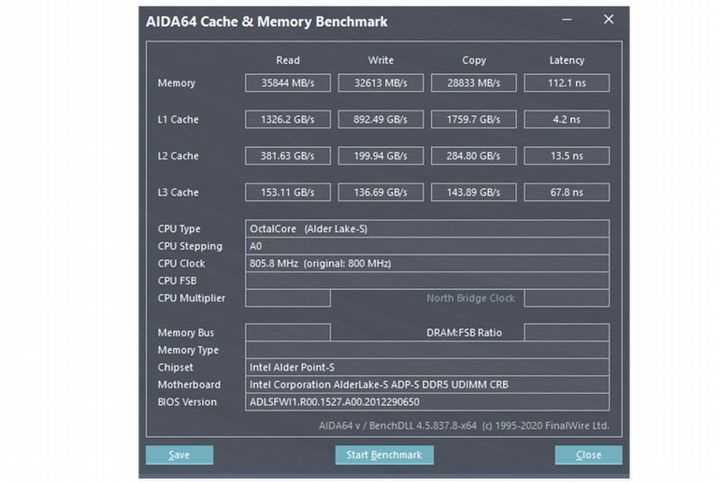Click the Memory Latency field showing 112.1 ns
Screen dimensions: 720x483
point(566,83)
